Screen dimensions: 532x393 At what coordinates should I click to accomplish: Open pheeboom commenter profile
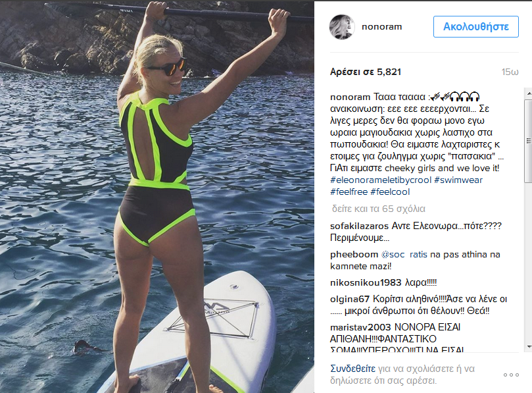tap(354, 254)
